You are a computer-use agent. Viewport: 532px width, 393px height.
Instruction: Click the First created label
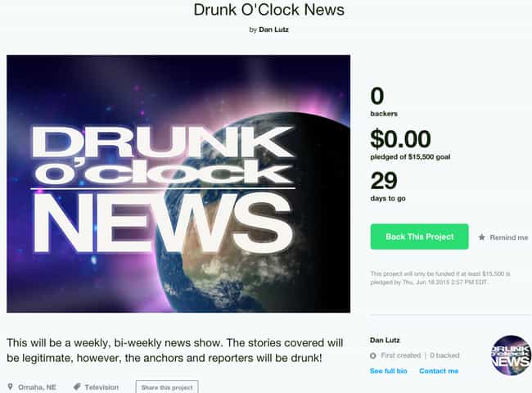401,355
